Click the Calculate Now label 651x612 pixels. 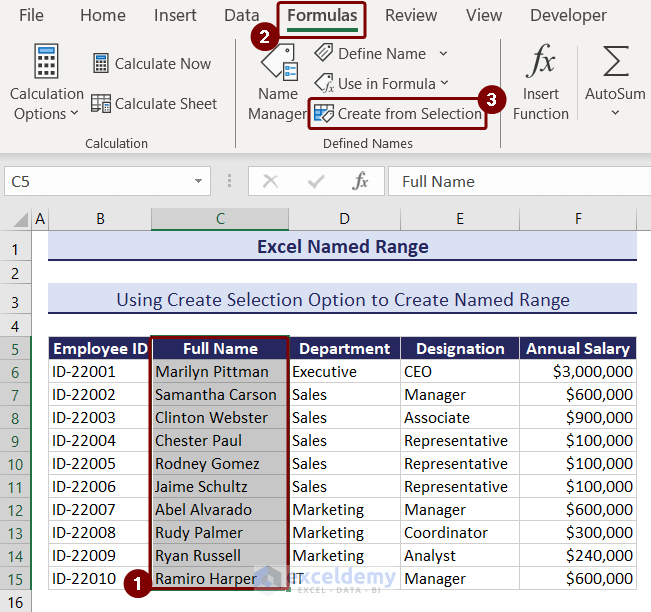163,64
